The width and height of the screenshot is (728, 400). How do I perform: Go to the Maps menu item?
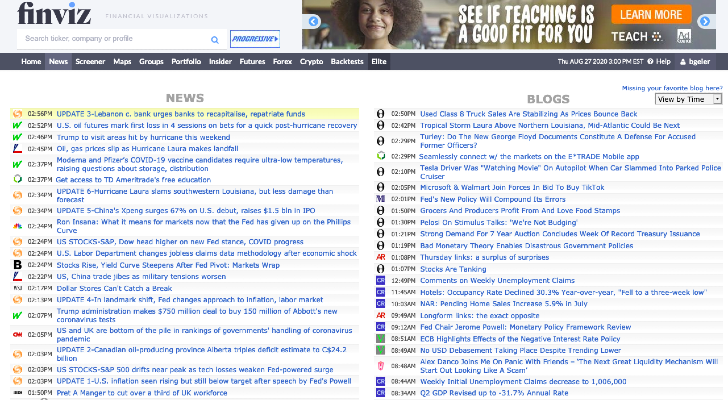[x=122, y=61]
